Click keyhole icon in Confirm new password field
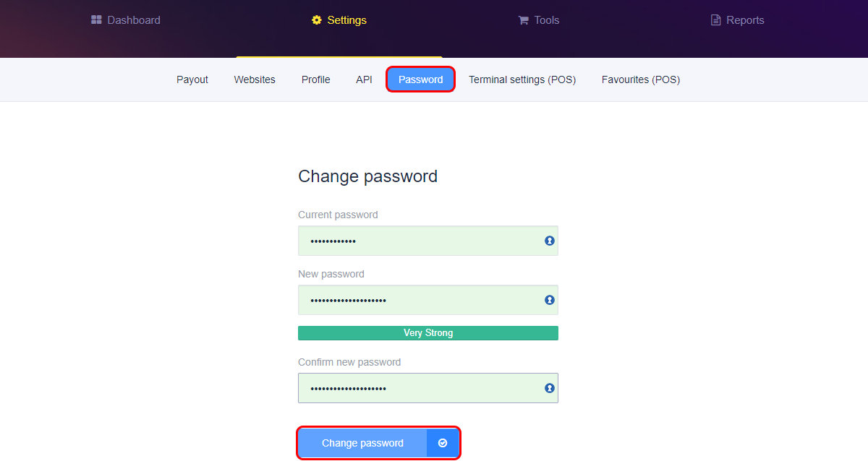Screen dimensions: 868x461 click(550, 388)
